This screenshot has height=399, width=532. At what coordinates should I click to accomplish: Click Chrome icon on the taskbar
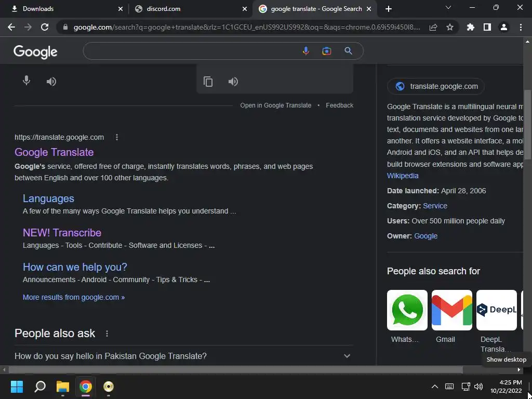pos(86,387)
